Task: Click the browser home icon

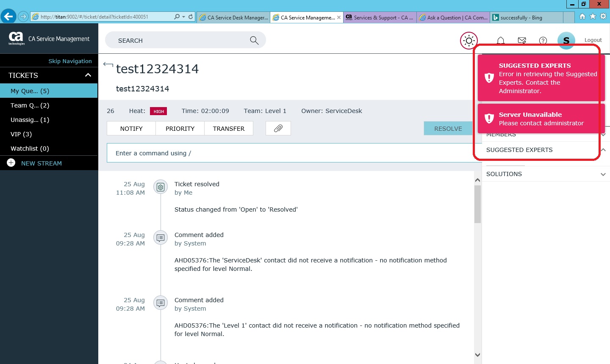Action: (x=582, y=17)
